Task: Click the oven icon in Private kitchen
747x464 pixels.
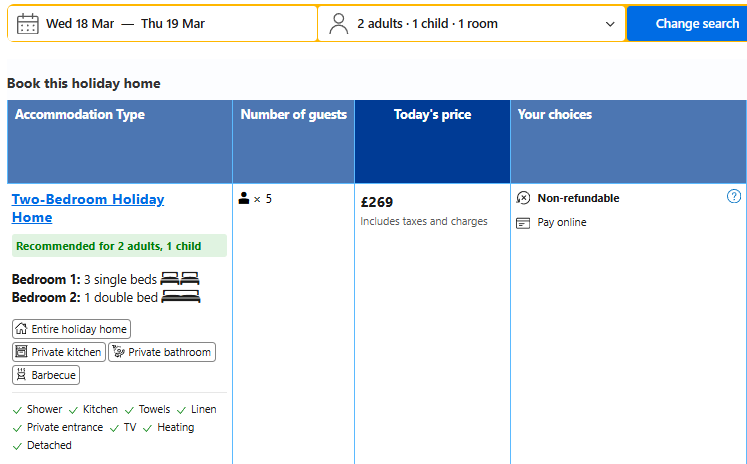Action: 21,352
